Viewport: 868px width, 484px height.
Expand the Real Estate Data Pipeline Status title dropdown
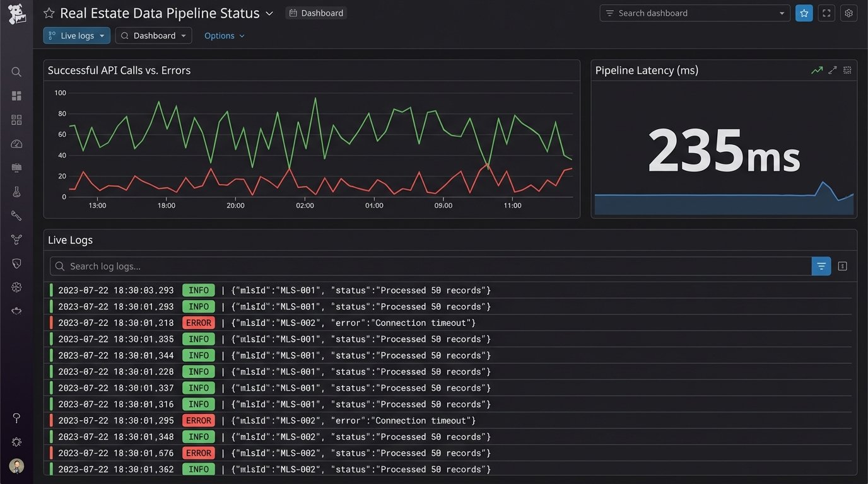[x=269, y=13]
